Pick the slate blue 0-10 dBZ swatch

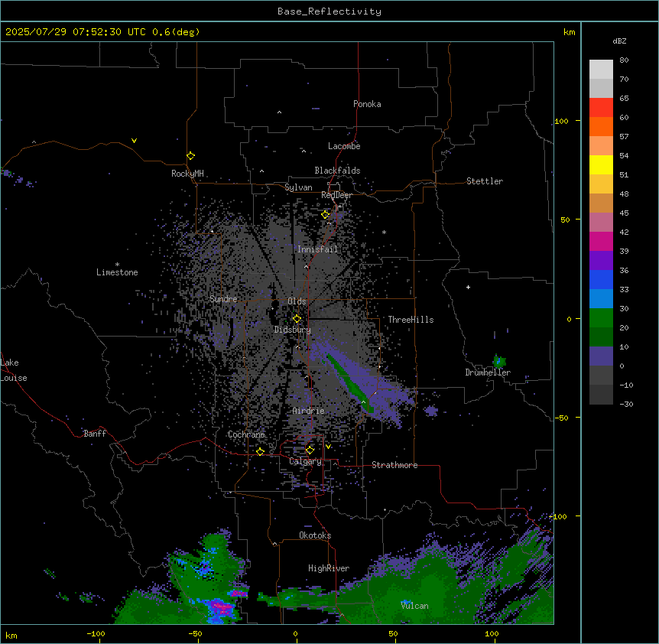tap(601, 356)
